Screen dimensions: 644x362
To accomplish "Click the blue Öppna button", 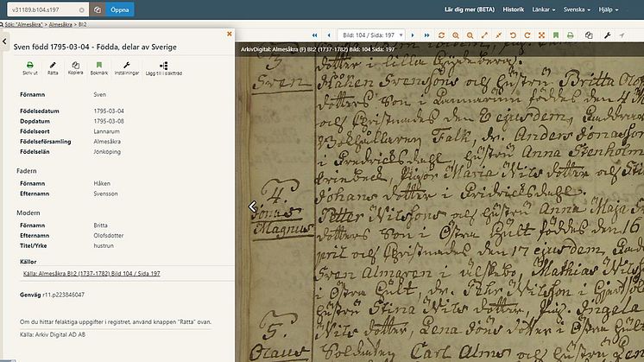I will click(119, 10).
